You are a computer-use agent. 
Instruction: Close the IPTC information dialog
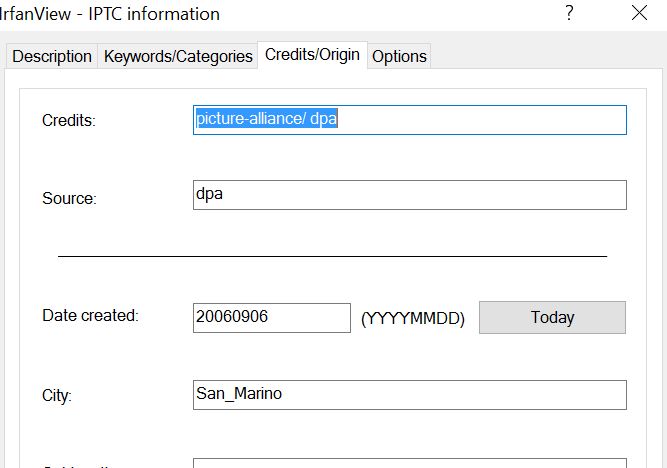tap(639, 13)
